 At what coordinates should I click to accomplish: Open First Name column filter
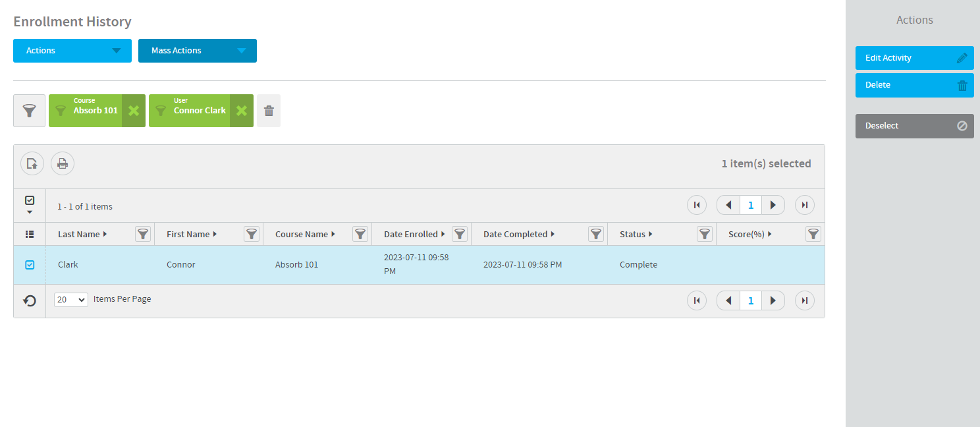pos(252,234)
